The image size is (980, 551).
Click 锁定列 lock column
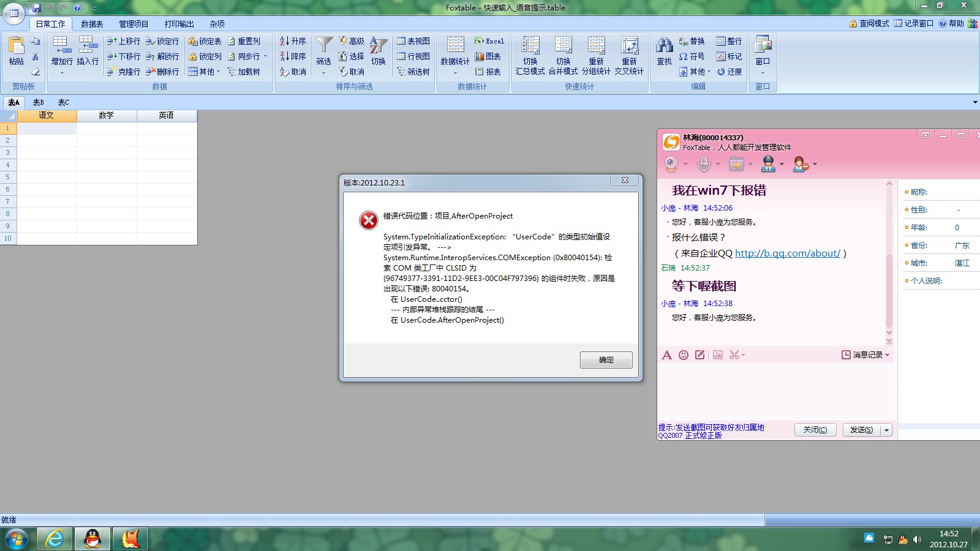coord(205,56)
